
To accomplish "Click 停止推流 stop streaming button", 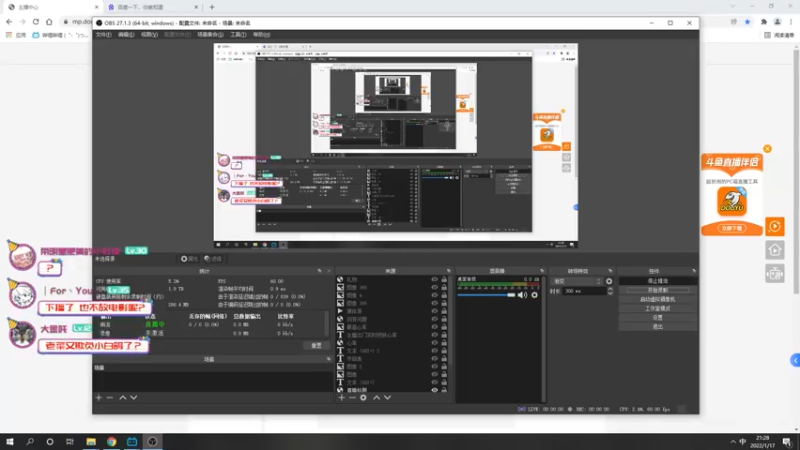I will point(658,281).
